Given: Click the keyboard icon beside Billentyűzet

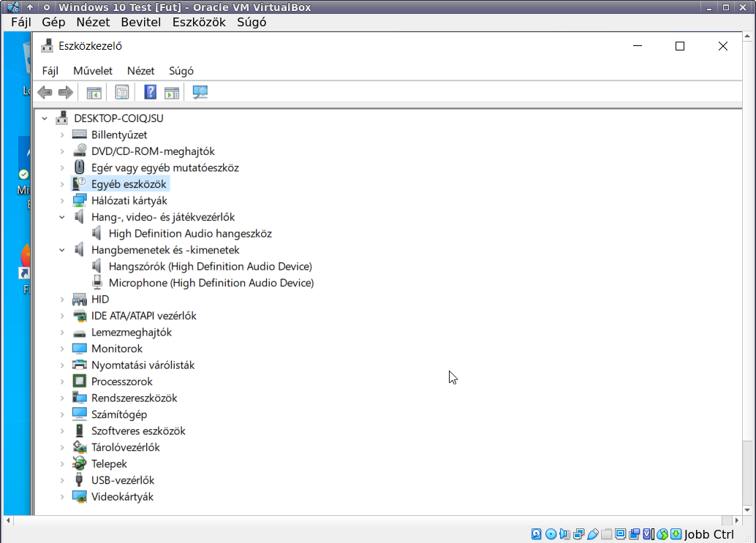Looking at the screenshot, I should 80,134.
